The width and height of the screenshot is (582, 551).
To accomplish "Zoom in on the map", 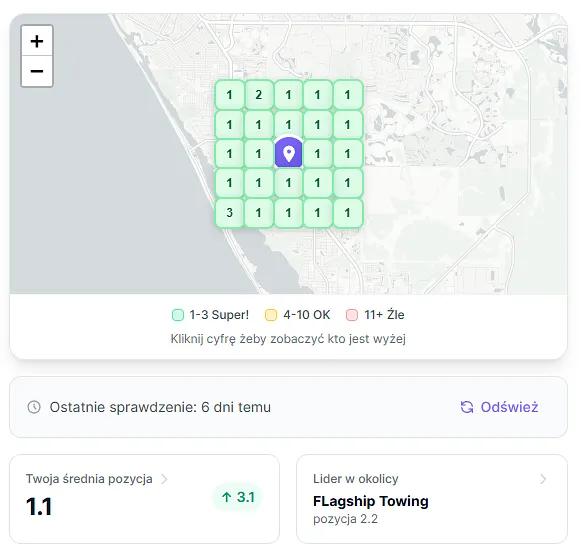I will tap(37, 41).
